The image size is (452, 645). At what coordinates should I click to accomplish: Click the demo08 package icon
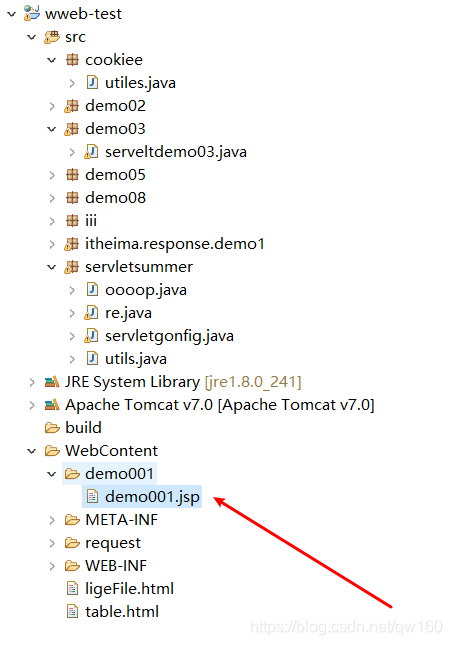(72, 198)
